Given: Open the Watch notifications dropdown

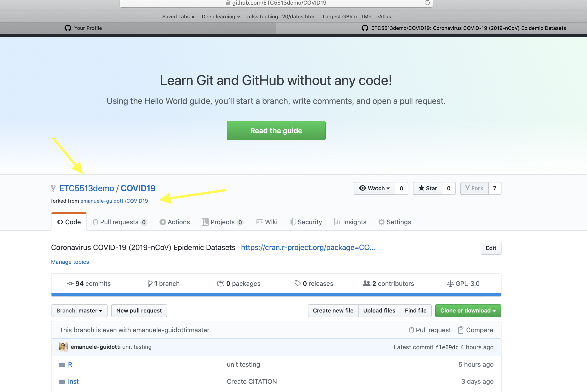Looking at the screenshot, I should pyautogui.click(x=374, y=188).
